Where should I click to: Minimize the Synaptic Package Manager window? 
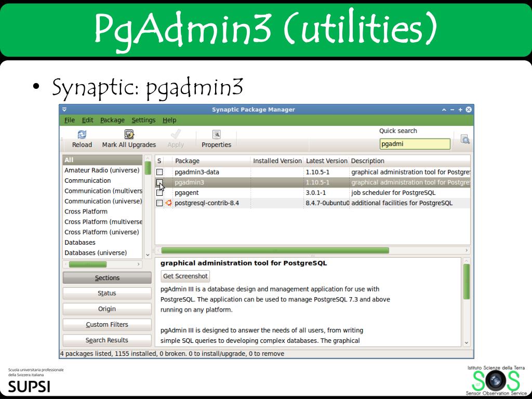453,110
